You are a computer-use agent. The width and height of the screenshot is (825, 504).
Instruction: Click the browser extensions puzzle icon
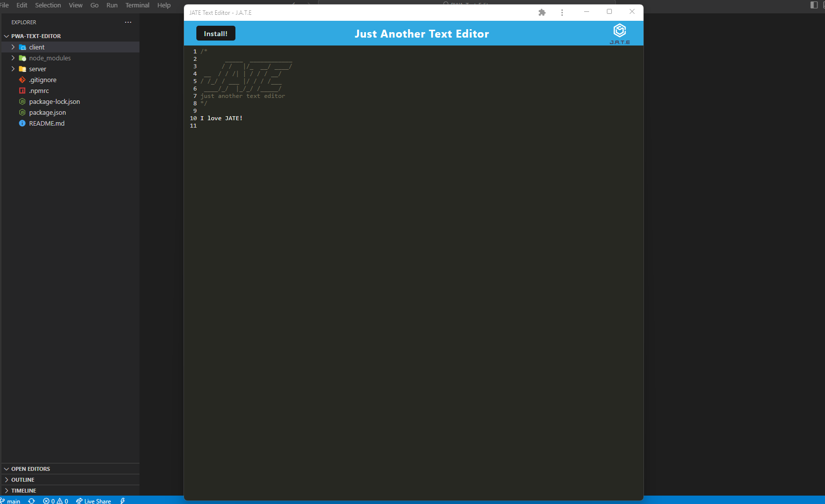click(542, 12)
